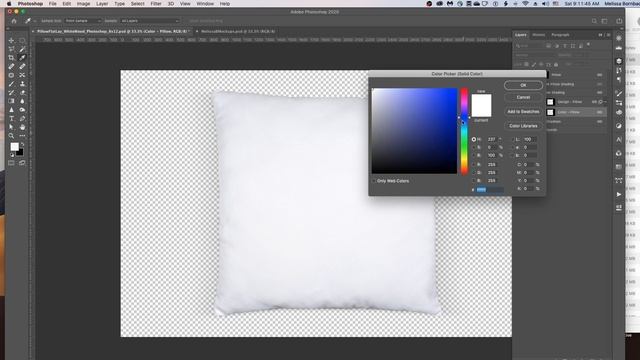Open the Layers panel flyout menu

(x=609, y=35)
